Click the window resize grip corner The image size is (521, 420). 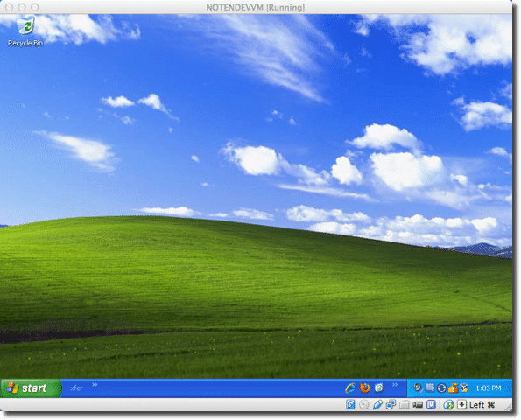point(509,407)
